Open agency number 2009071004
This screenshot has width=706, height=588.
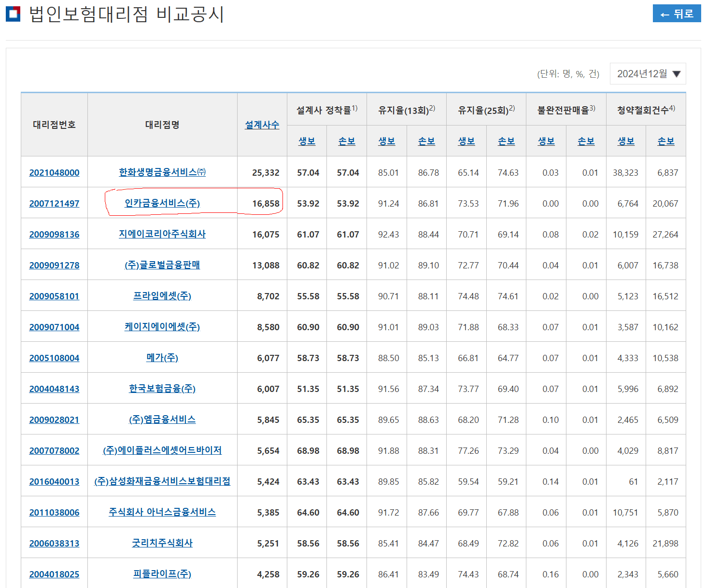coord(54,327)
